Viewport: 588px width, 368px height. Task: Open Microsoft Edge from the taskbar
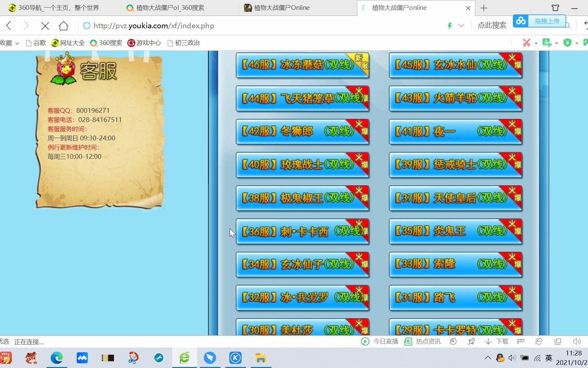click(x=57, y=358)
